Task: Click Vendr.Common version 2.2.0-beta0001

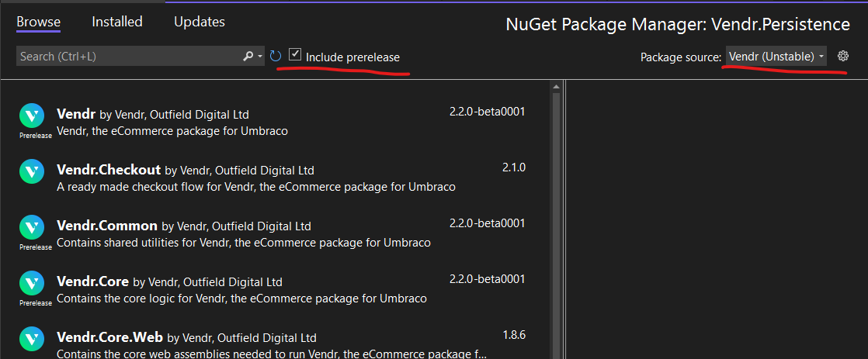Action: [x=487, y=223]
